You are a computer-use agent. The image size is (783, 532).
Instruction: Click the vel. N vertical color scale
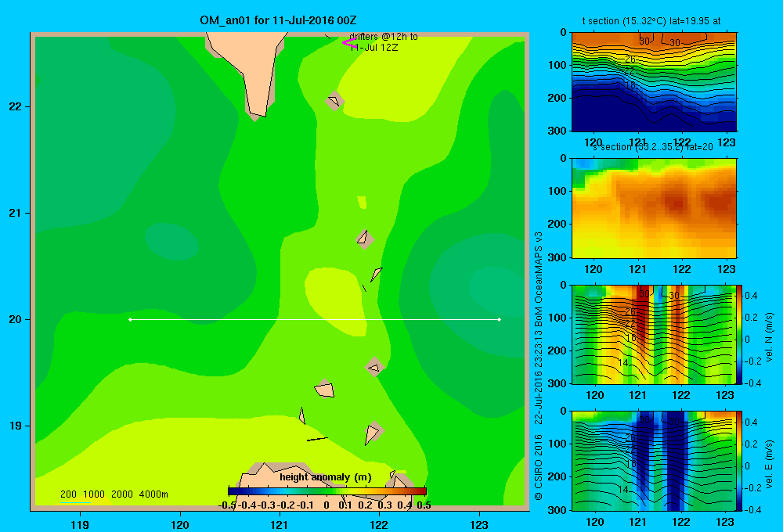[740, 335]
